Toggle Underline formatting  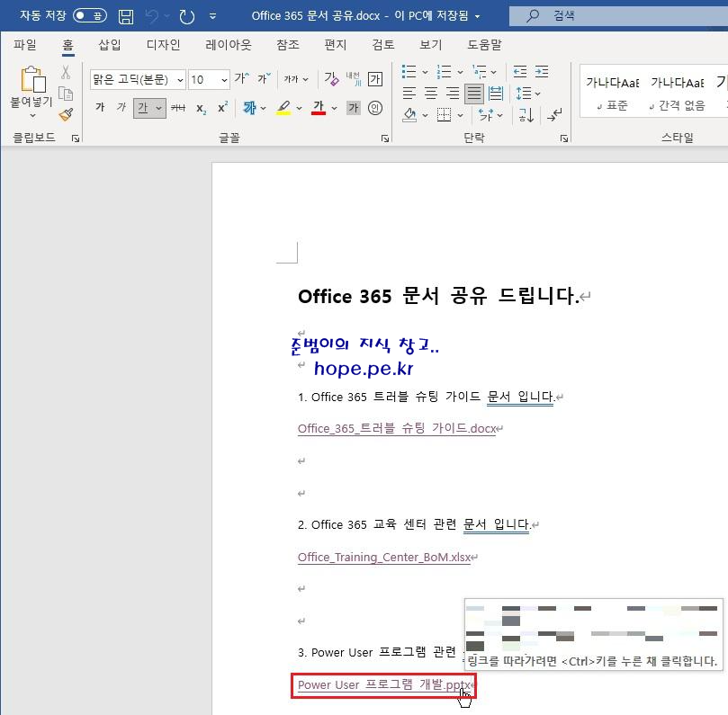pos(143,108)
